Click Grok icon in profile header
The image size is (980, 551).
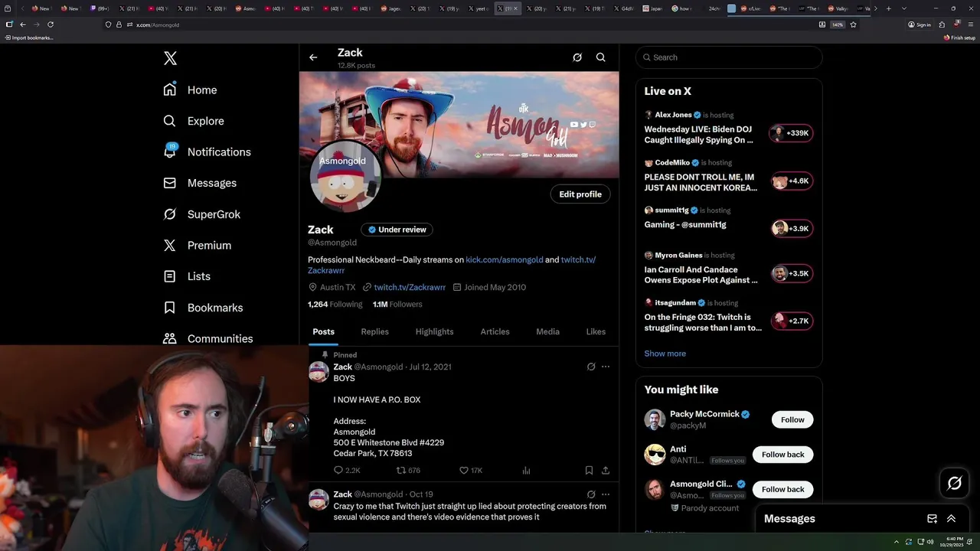pos(577,57)
